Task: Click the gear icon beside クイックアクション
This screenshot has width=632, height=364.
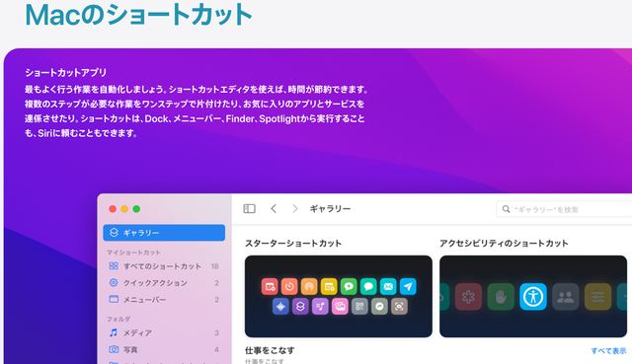Action: pos(114,283)
